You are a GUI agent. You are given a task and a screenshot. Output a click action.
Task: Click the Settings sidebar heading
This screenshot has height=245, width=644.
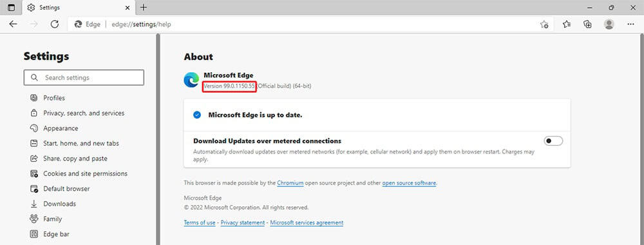click(46, 56)
